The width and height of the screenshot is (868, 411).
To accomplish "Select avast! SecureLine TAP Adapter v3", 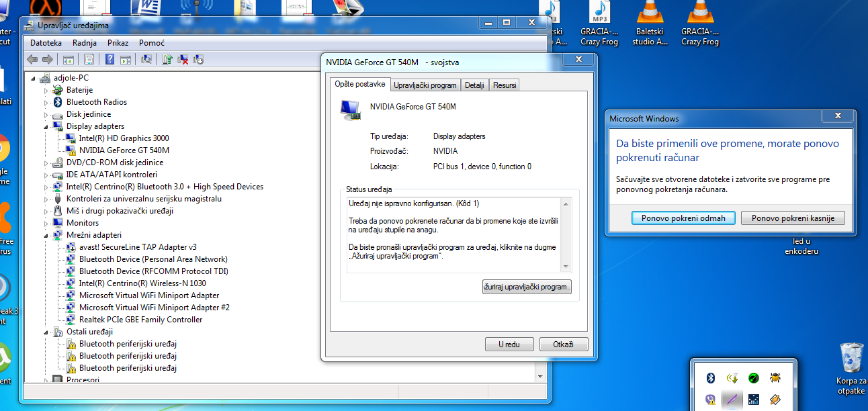I will click(138, 247).
